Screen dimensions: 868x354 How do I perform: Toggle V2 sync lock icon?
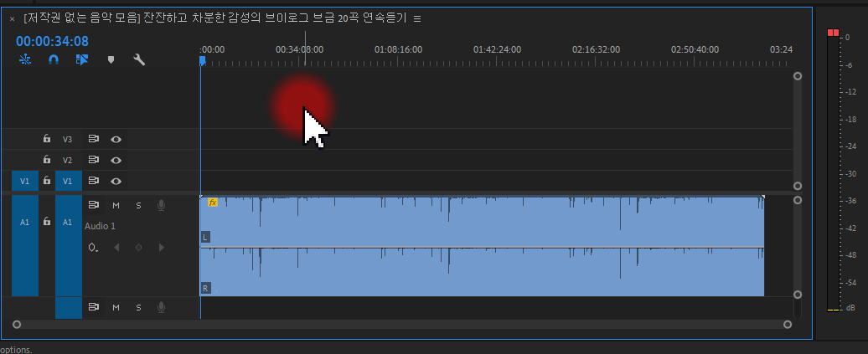click(94, 160)
